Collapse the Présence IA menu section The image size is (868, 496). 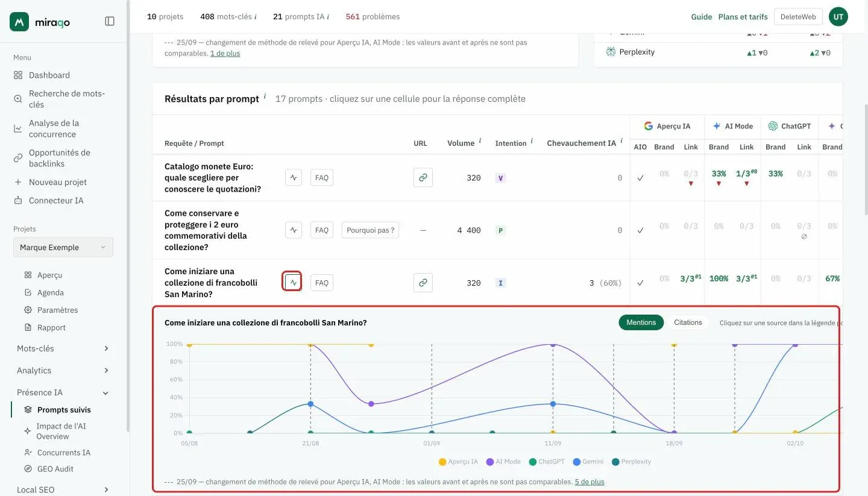point(63,392)
